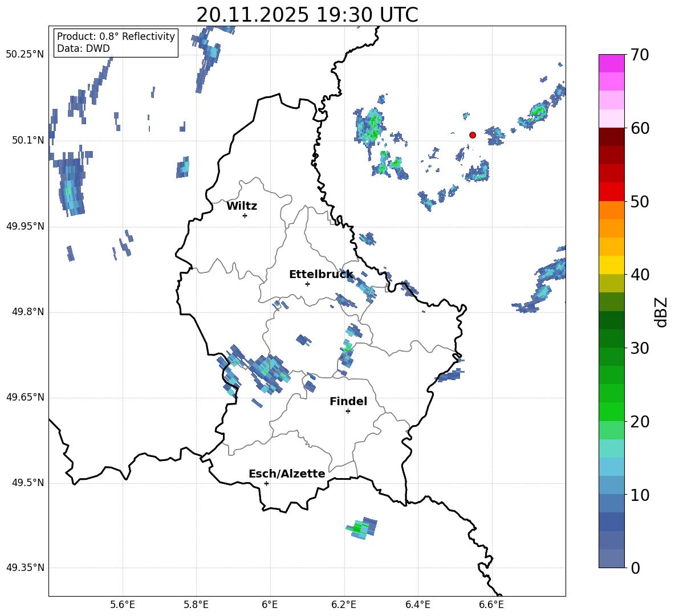Click the colorbar tick label 60
Screen dimensions: 675x616
[x=640, y=128]
